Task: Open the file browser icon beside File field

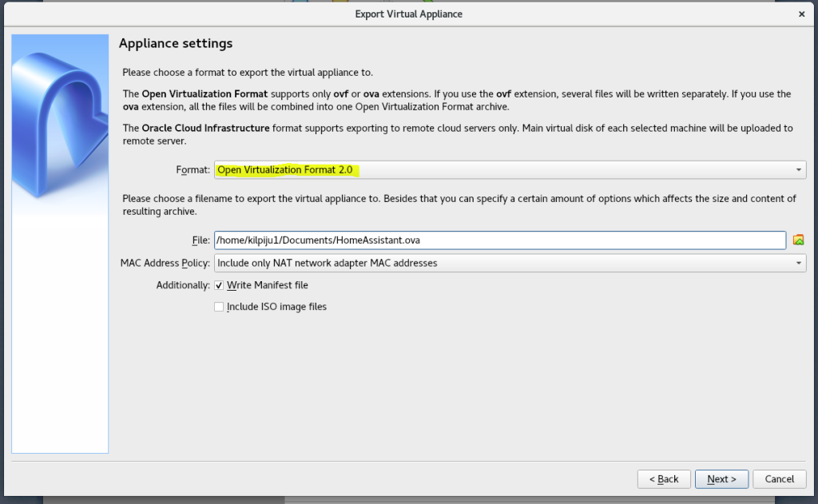Action: tap(798, 240)
